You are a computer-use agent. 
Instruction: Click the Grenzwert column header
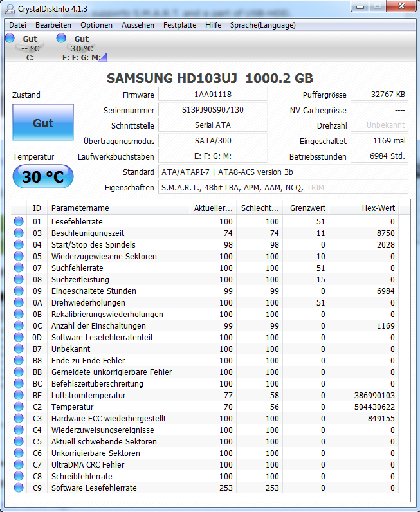coord(306,208)
